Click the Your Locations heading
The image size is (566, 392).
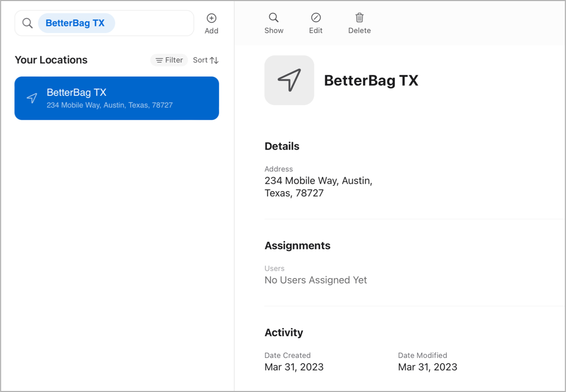51,60
